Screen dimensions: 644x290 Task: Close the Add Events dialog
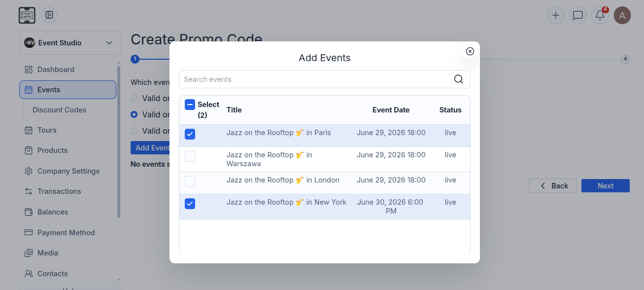point(470,51)
